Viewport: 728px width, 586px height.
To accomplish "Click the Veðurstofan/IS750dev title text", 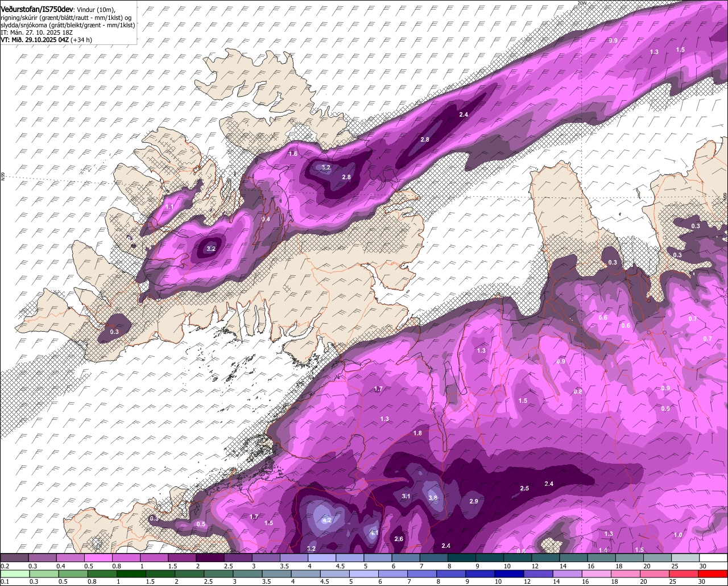I will coord(37,9).
